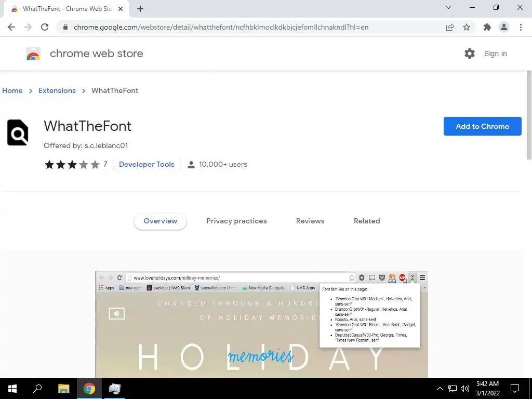Click the WhatTheFont extension logo
Image resolution: width=532 pixels, height=399 pixels.
(18, 132)
